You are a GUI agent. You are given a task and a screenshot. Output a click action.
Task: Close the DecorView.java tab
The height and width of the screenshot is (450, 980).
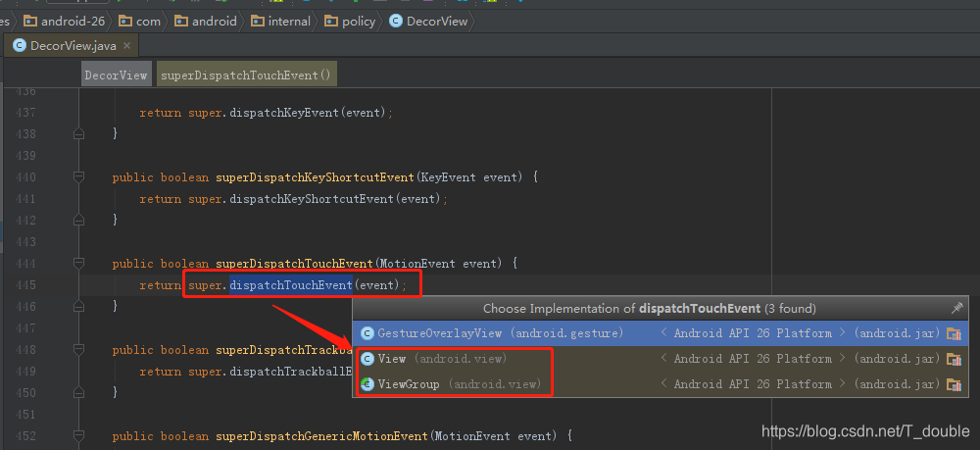(126, 46)
